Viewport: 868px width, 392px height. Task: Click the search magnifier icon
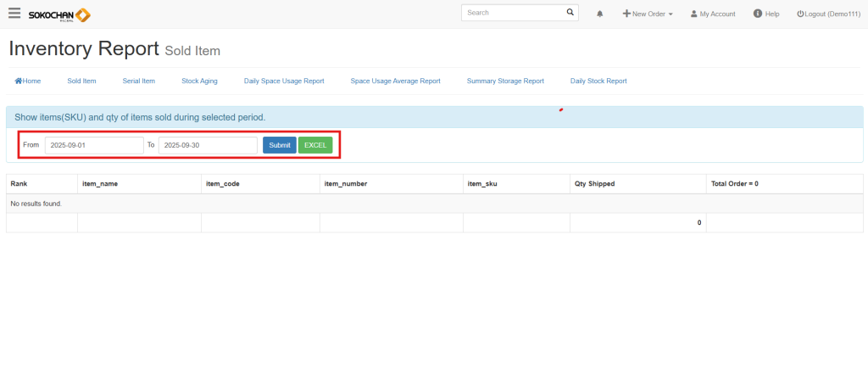(570, 14)
